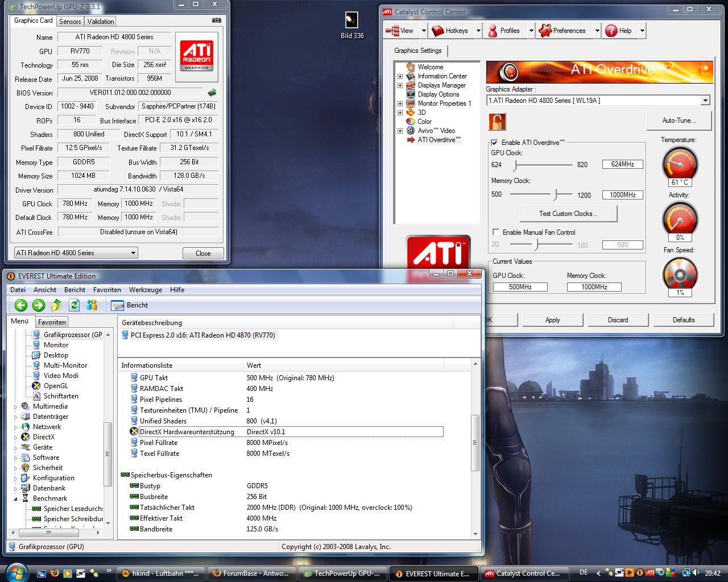Screen dimensions: 728x582
Task: Select Welcome in Catalyst settings tree
Action: point(430,67)
